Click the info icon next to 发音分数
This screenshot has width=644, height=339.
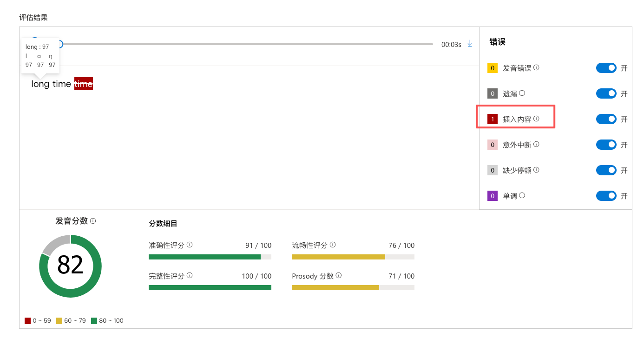(94, 221)
